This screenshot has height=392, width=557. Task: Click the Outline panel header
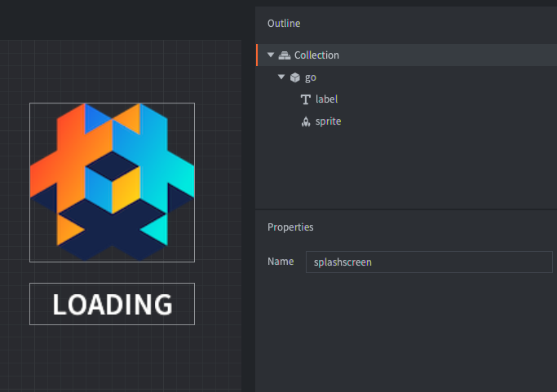pyautogui.click(x=285, y=24)
